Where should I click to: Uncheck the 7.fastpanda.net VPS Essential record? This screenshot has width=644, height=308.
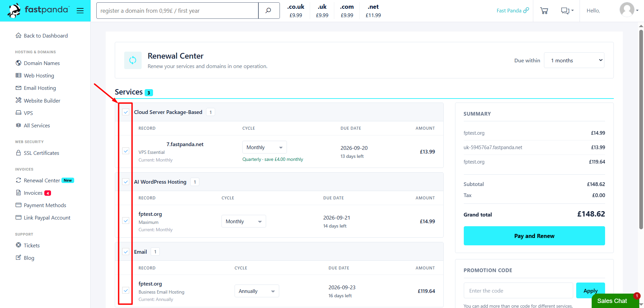(x=126, y=151)
